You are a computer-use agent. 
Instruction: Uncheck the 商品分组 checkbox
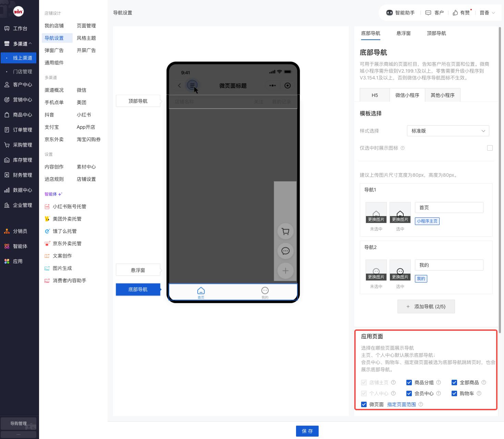pos(409,382)
